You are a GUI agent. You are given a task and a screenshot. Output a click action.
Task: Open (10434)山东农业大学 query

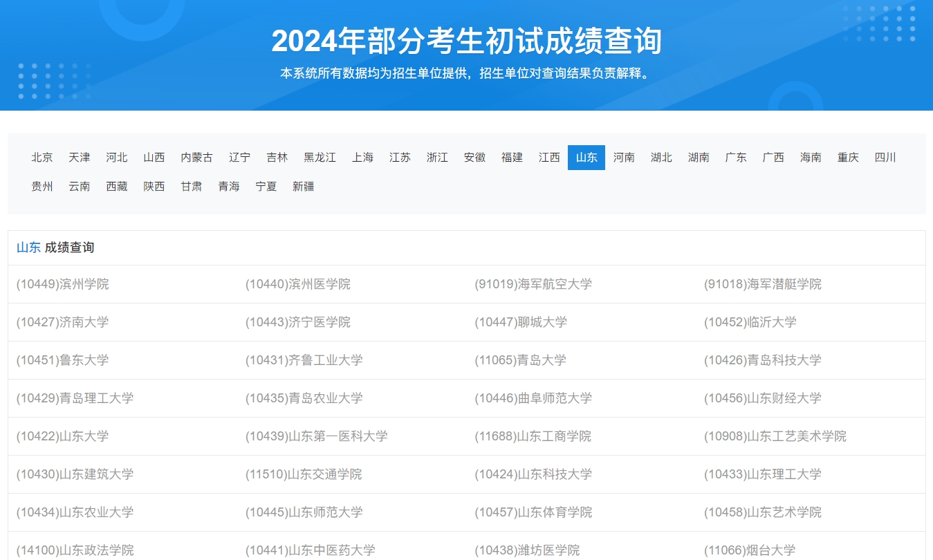tap(75, 512)
